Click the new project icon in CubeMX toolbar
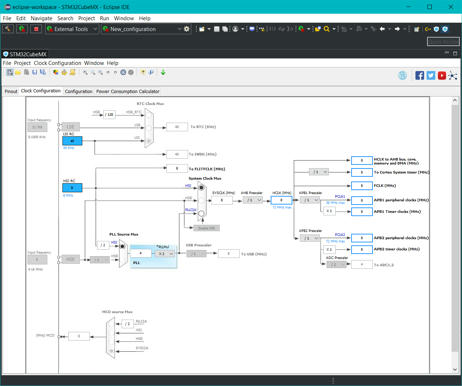The image size is (462, 386). point(10,72)
